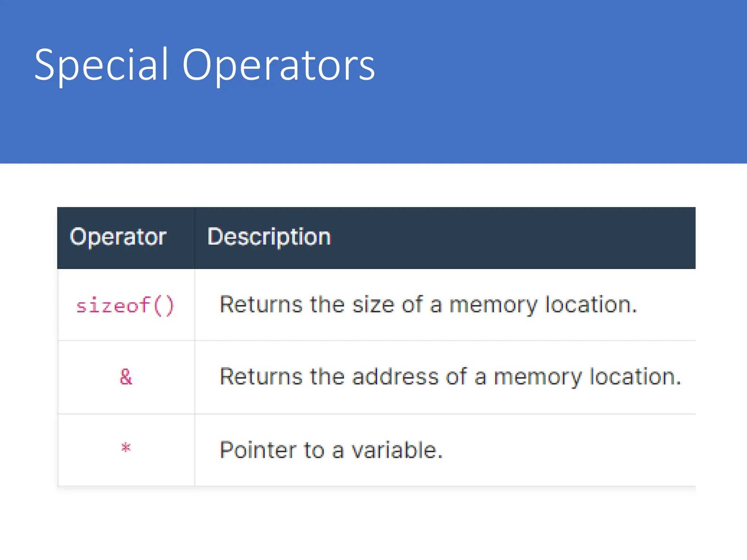
Task: Click "Returns the size of a memory location."
Action: click(428, 304)
